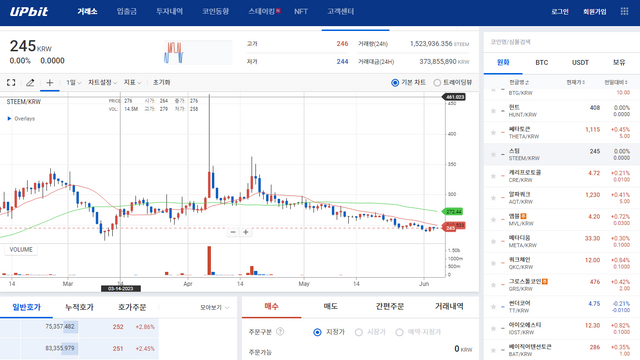This screenshot has width=640, height=360.
Task: Switch to the 호가주문 tab
Action: click(x=132, y=307)
